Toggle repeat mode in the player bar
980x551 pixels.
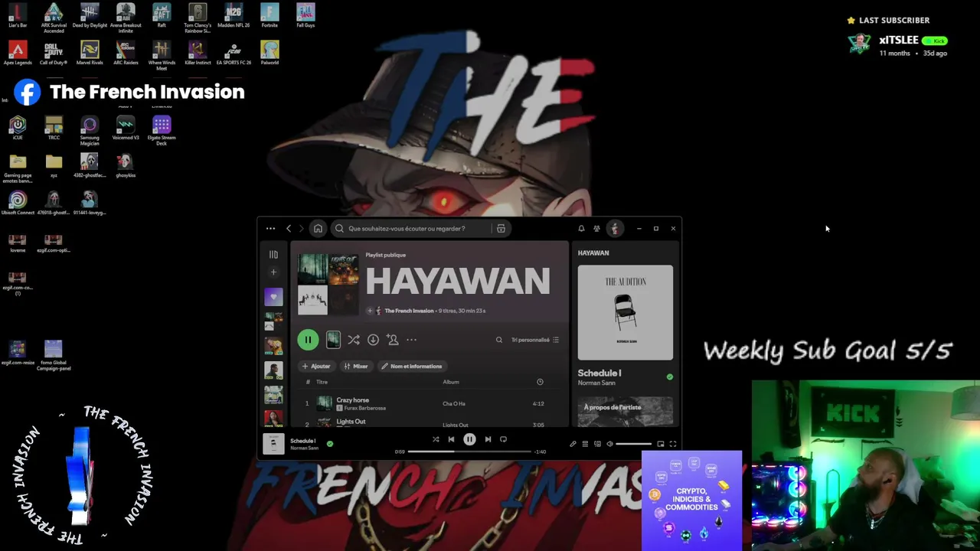click(503, 439)
